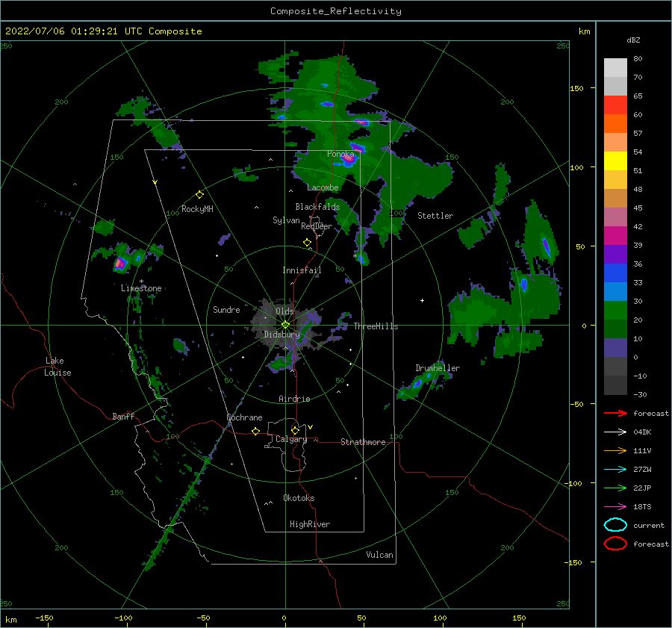Click the Lake Louise label

(57, 367)
